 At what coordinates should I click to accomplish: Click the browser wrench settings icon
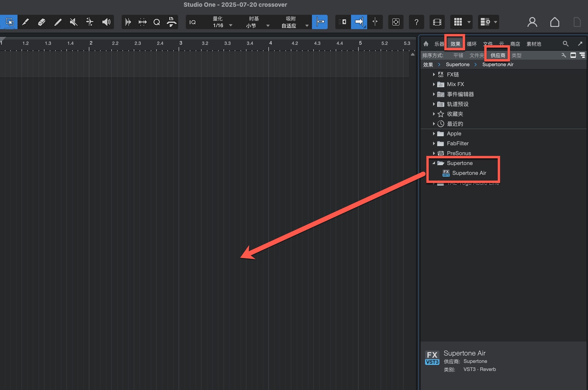coord(563,55)
